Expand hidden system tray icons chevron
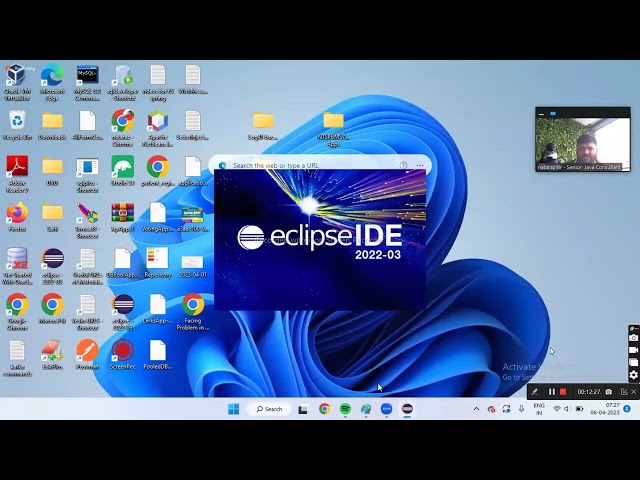The height and width of the screenshot is (480, 640). tap(476, 409)
